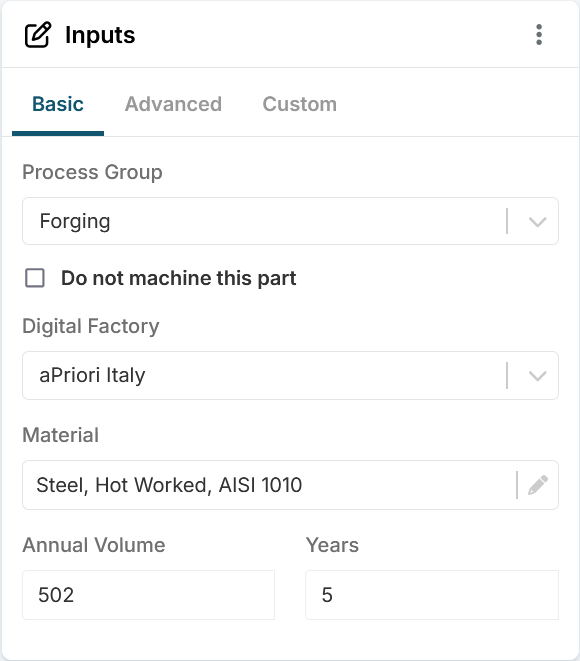Expand the Forging process group dropdown
This screenshot has width=580, height=661.
pyautogui.click(x=290, y=221)
